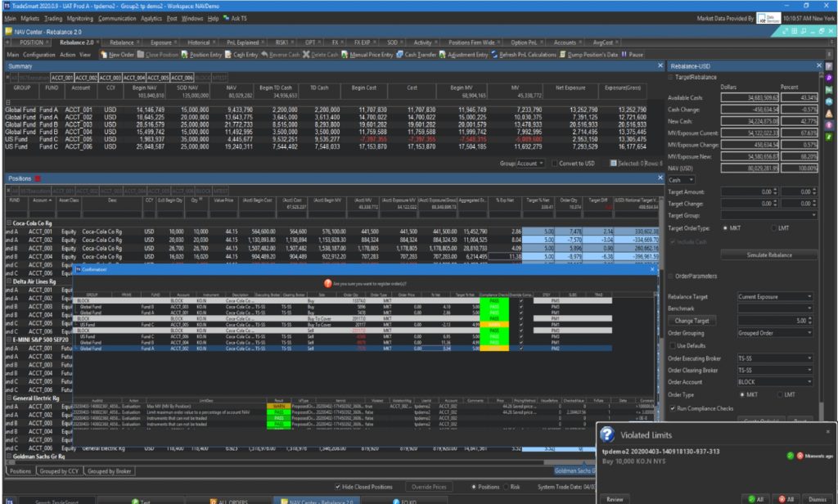
Task: Open the Rebalance Target dropdown
Action: point(775,297)
